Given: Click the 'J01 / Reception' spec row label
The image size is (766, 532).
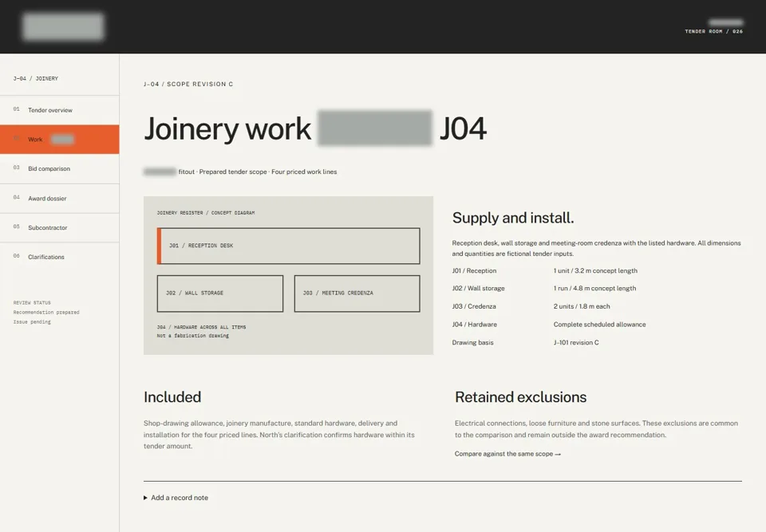Looking at the screenshot, I should 474,270.
